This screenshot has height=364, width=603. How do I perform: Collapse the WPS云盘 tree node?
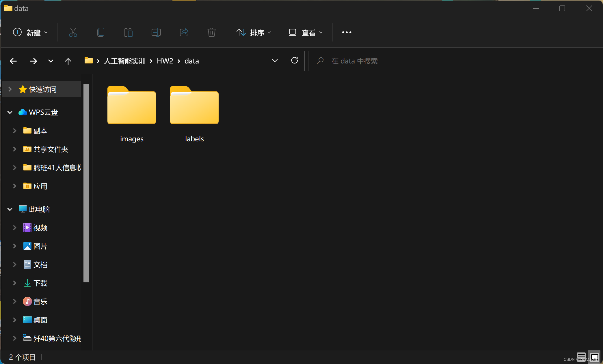[x=10, y=112]
